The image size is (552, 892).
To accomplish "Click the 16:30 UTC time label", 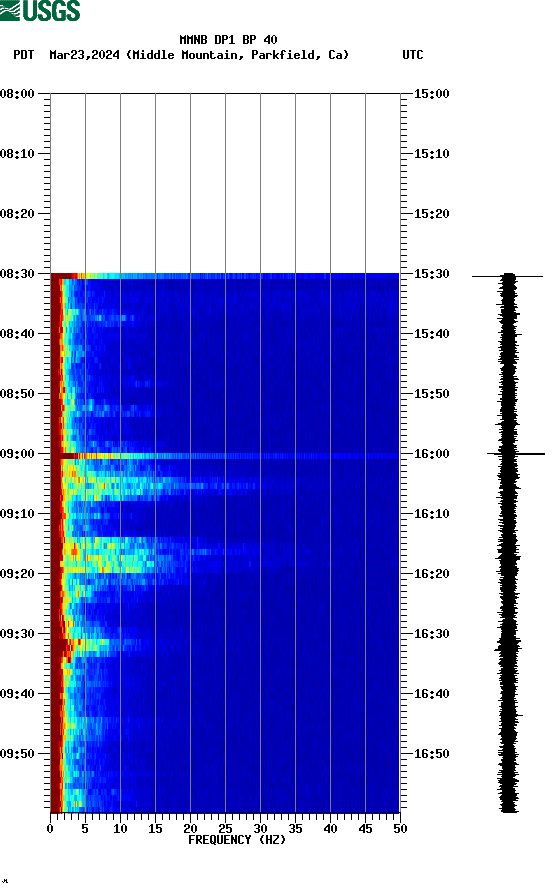I will (431, 634).
